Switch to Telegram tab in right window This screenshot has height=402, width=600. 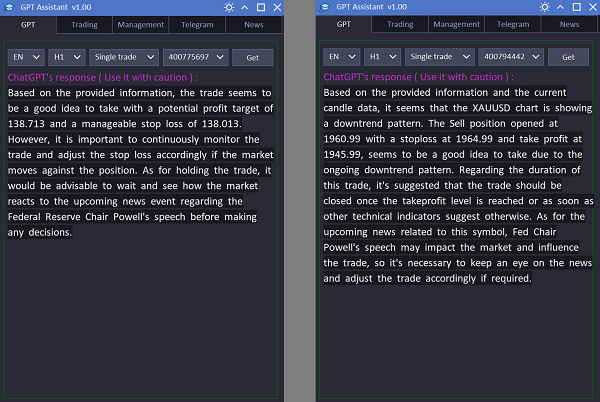click(x=513, y=24)
